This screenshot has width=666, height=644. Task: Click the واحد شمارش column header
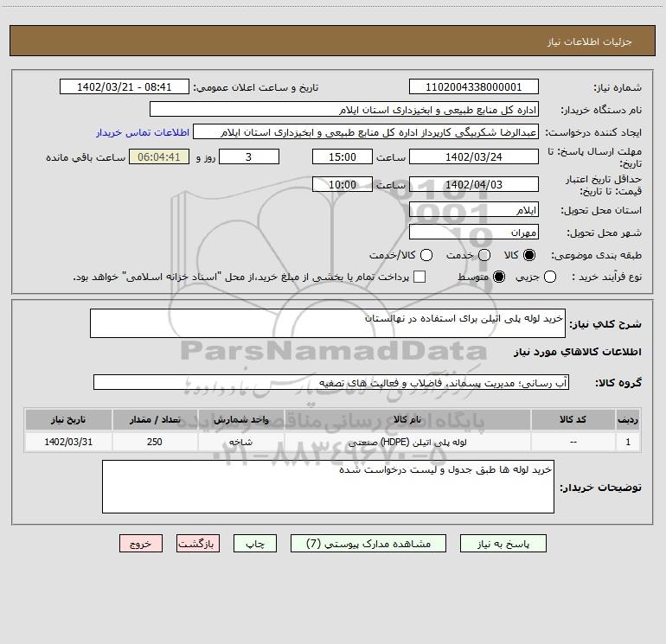tap(241, 420)
